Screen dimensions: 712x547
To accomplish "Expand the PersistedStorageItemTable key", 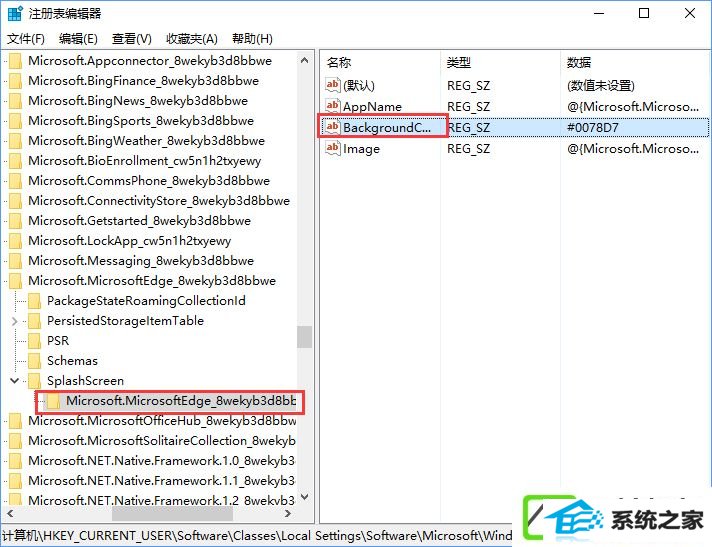I will tap(15, 321).
